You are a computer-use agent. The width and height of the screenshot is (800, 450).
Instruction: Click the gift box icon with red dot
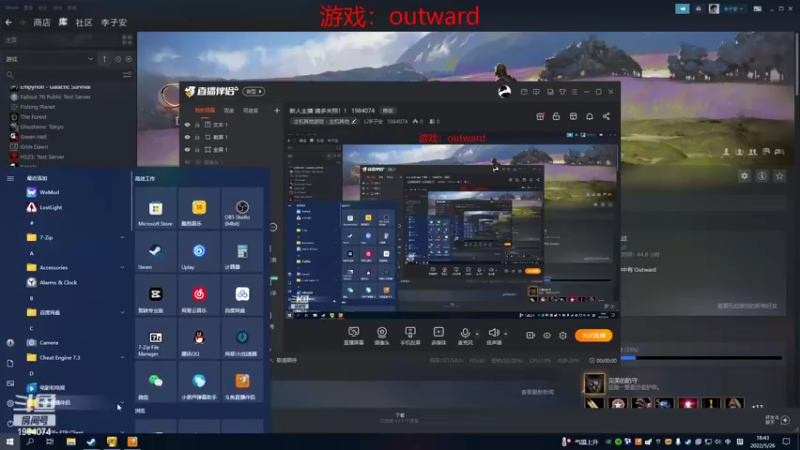pos(540,116)
